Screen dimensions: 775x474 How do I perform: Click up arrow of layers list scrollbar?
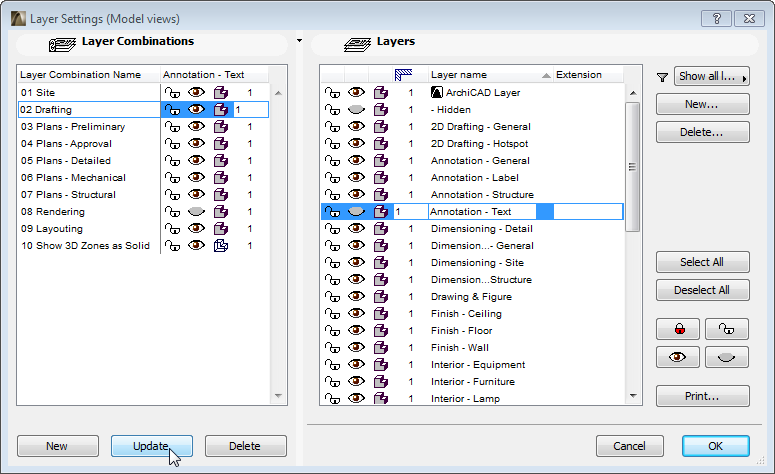pyautogui.click(x=633, y=93)
